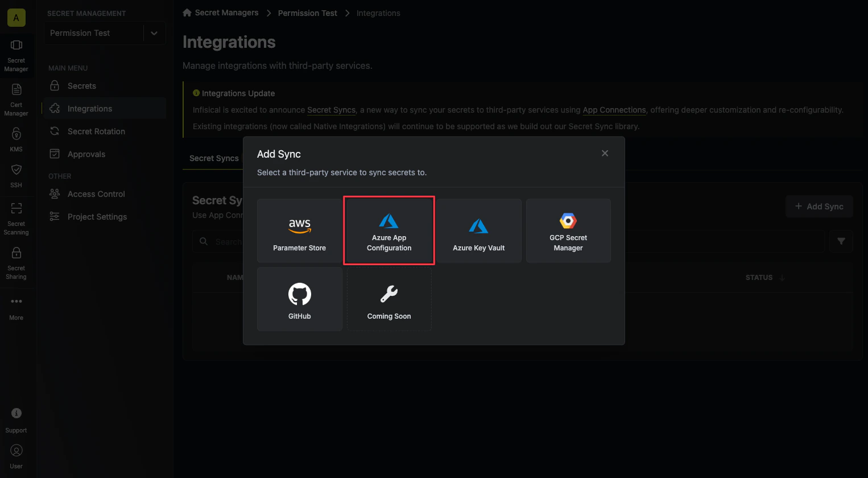Open Secret Scanning in left rail

(16, 219)
